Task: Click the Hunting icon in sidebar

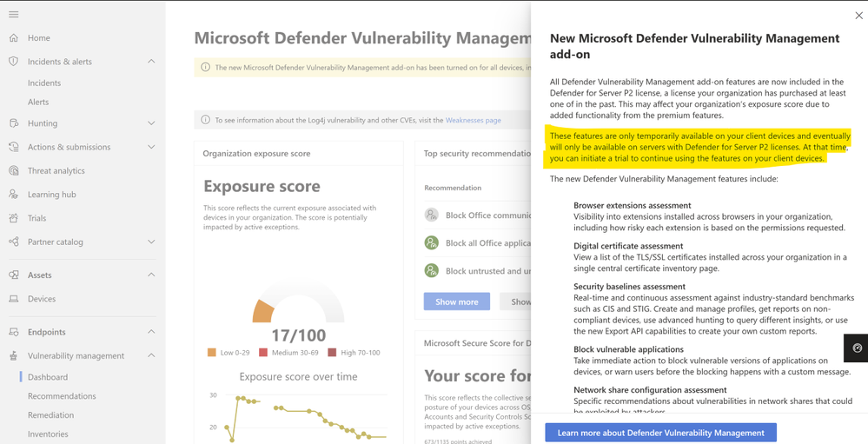Action: [x=13, y=123]
